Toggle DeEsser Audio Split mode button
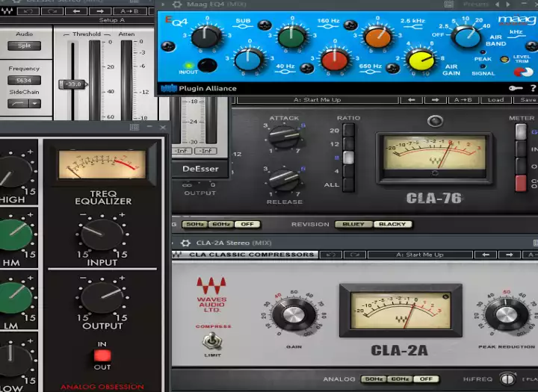This screenshot has width=538, height=392. click(25, 46)
